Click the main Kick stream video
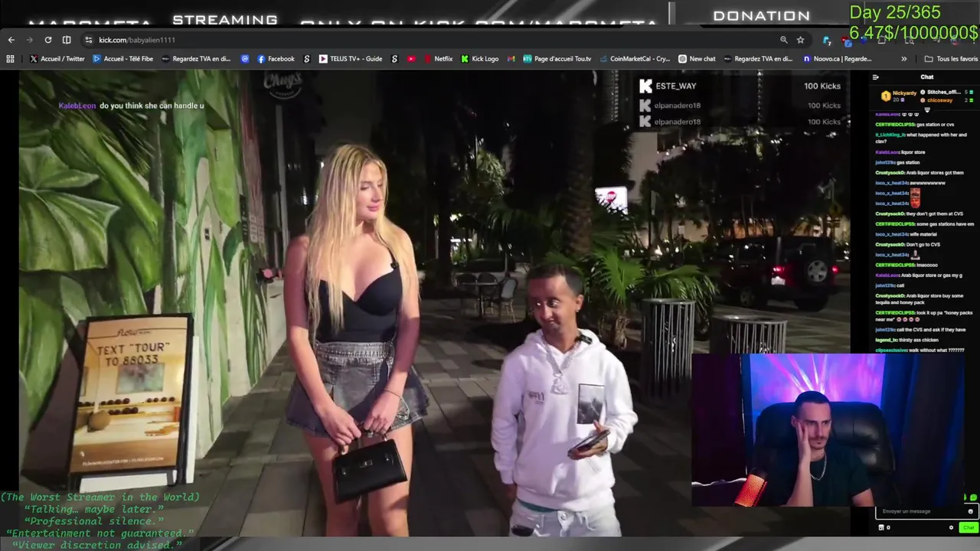Image resolution: width=980 pixels, height=551 pixels. click(434, 304)
